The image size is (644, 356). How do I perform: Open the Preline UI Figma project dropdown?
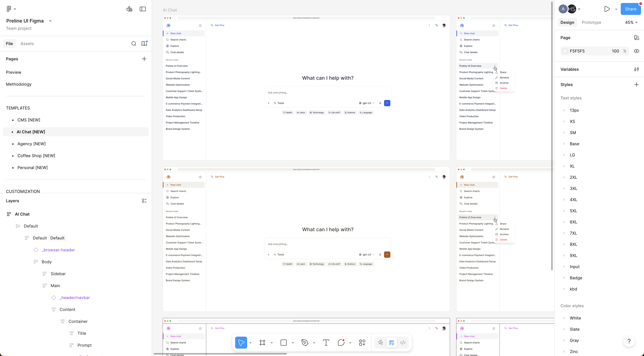pyautogui.click(x=50, y=21)
